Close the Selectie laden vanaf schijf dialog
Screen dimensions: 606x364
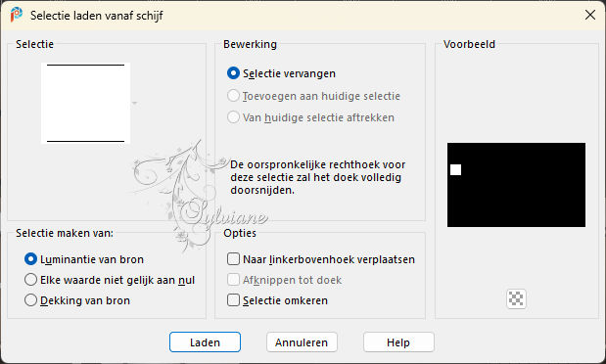point(589,15)
